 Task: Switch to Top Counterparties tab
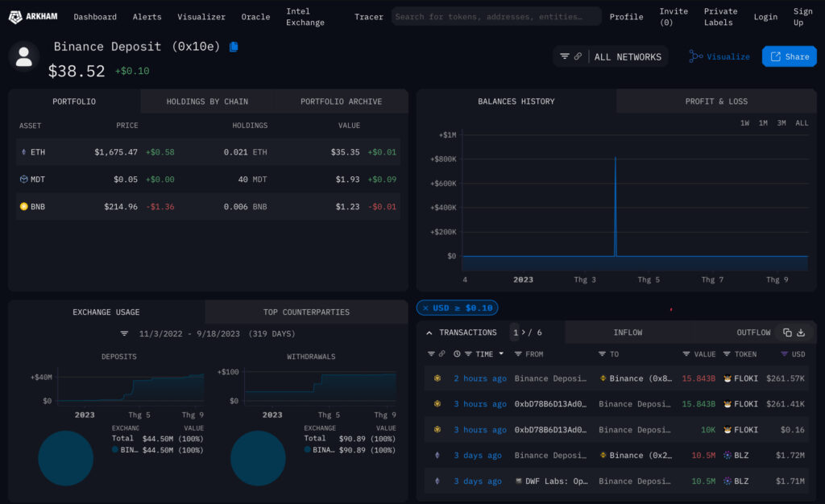coord(306,312)
